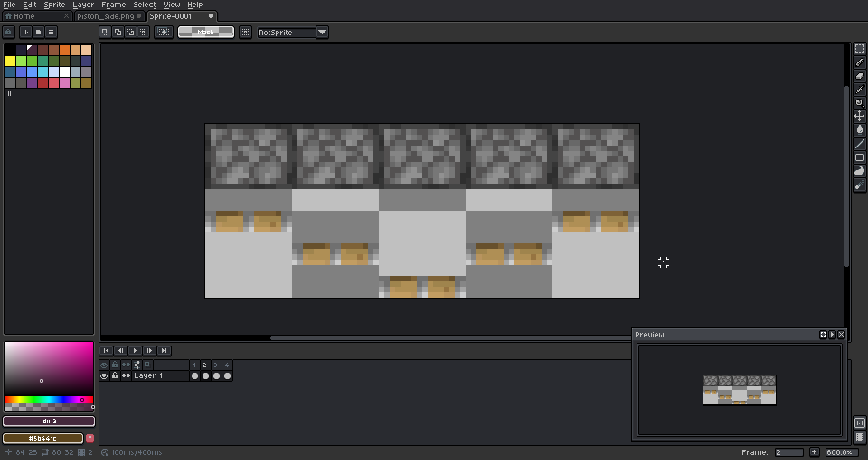
Task: Expand the rotation algorithm dropdown arrow
Action: coord(322,33)
